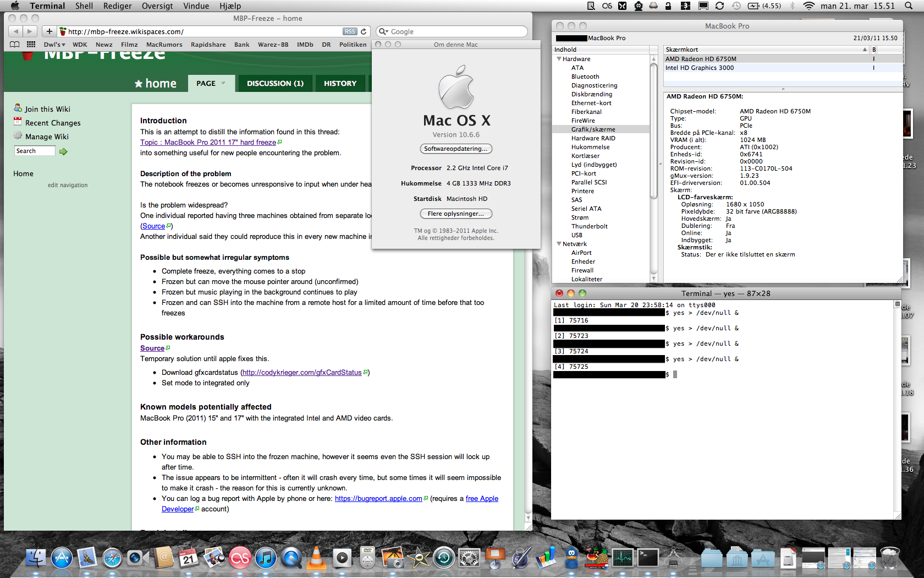Viewport: 924px width, 578px height.
Task: Launch iTunes from the Dock
Action: pos(265,558)
